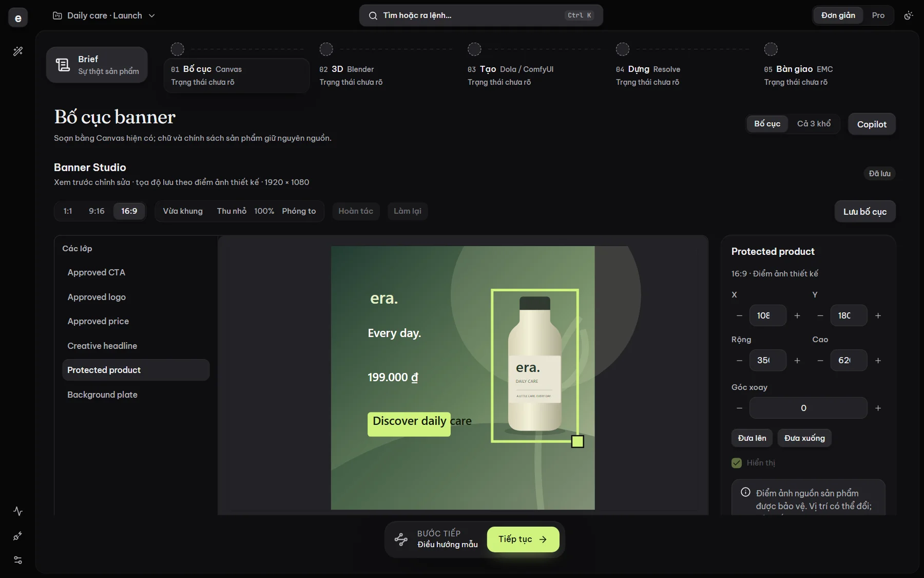Click the Đưa lên button
Viewport: 924px width, 578px height.
tap(752, 438)
